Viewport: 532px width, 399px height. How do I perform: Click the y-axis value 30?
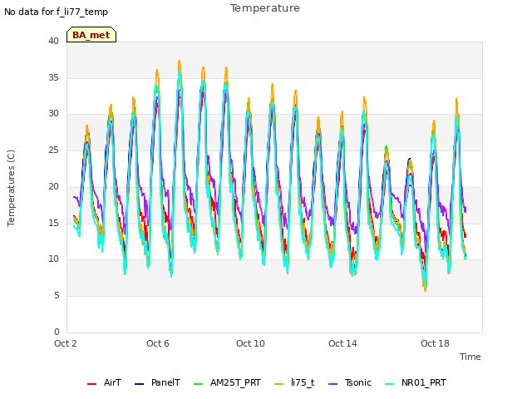pyautogui.click(x=53, y=114)
